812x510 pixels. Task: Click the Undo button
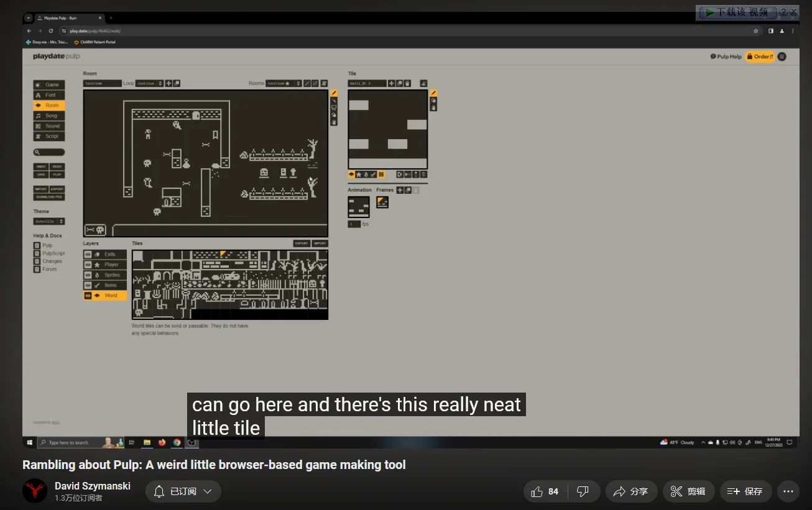pos(41,166)
